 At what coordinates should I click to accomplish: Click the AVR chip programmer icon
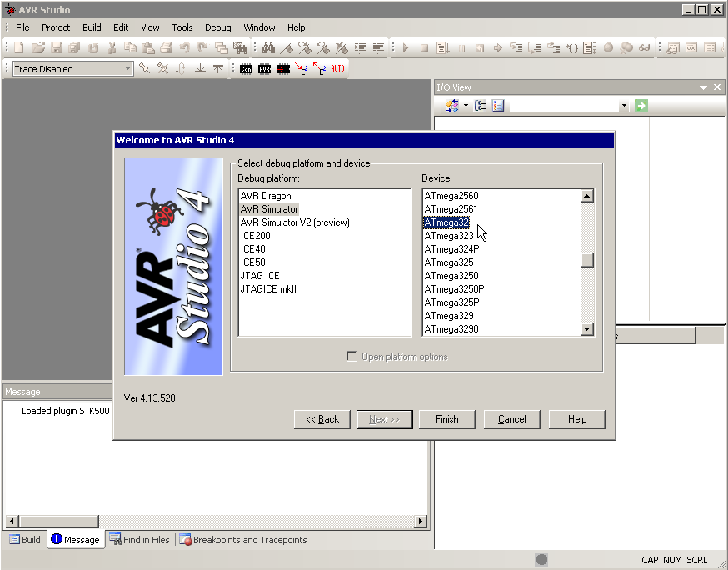click(264, 69)
